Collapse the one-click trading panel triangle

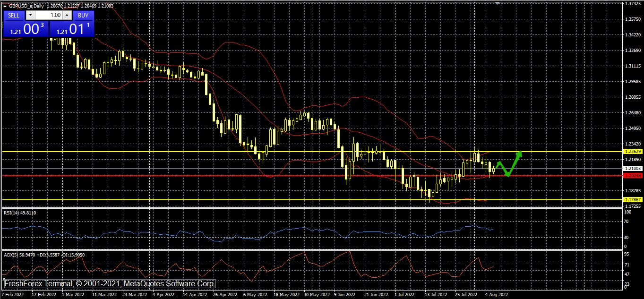(5, 5)
